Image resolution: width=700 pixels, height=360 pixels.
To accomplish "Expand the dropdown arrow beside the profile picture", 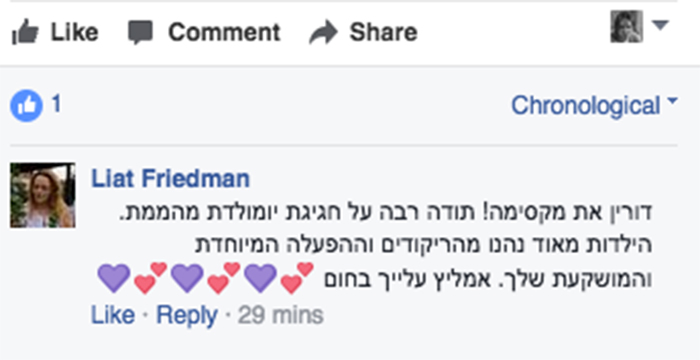I will pos(660,25).
